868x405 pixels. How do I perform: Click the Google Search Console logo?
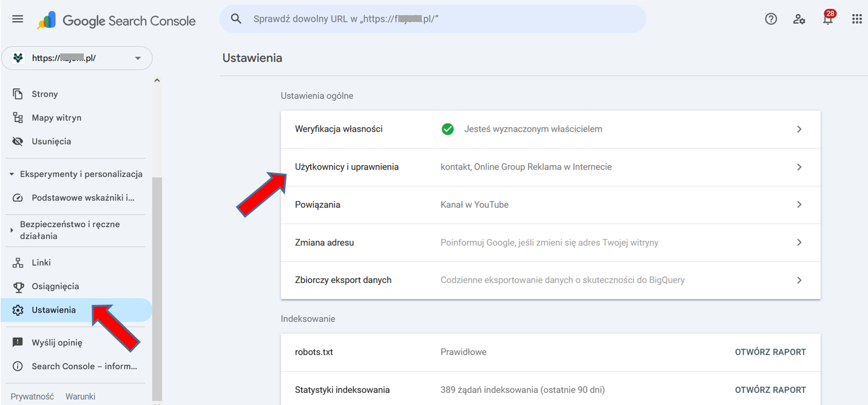click(x=117, y=21)
